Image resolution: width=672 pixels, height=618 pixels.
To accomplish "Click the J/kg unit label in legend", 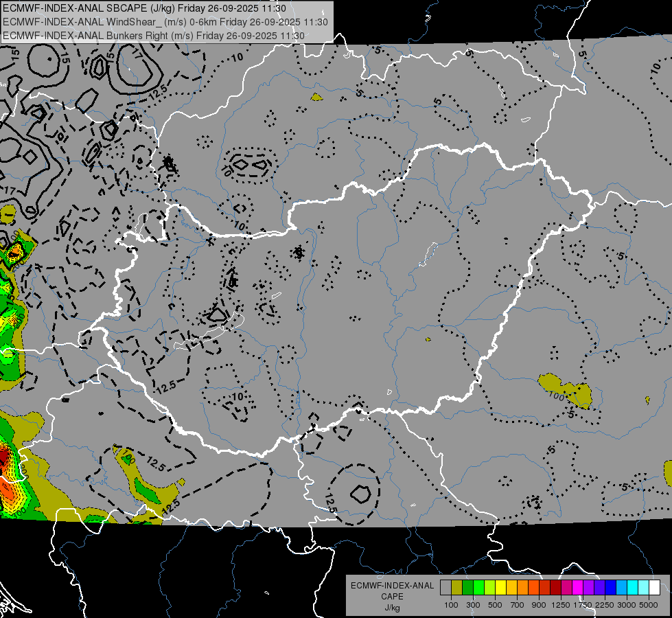I will pos(392,608).
